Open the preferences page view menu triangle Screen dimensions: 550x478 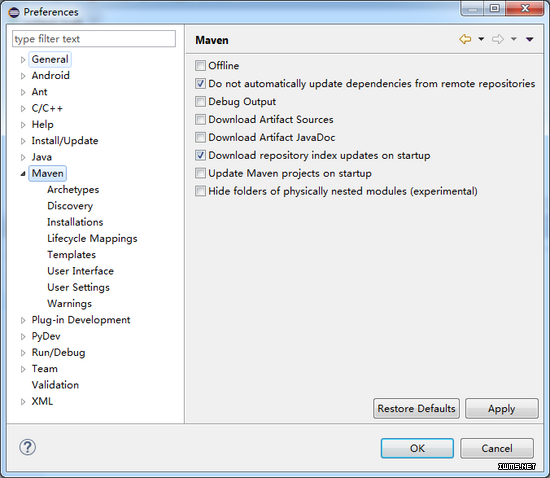[x=530, y=39]
